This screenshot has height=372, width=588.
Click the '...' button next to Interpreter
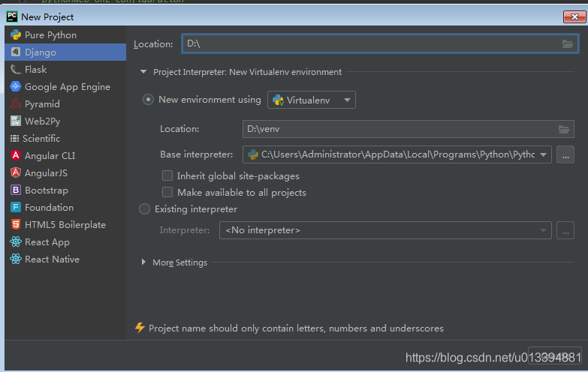pyautogui.click(x=565, y=230)
